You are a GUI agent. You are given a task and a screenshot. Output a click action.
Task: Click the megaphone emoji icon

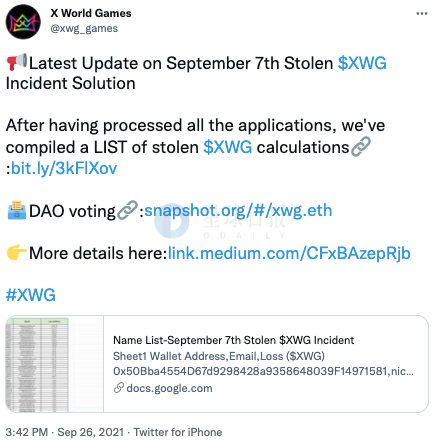coord(17,62)
